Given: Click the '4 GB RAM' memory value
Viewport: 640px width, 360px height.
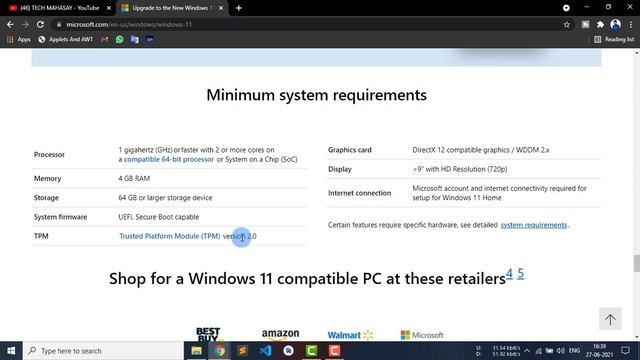Looking at the screenshot, I should coord(134,178).
